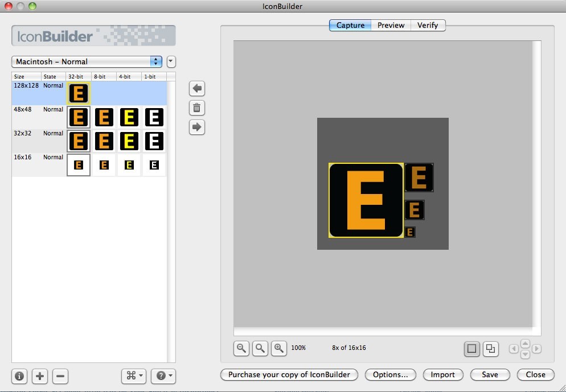Screen dimensions: 566x392
Task: Click the left arrow transfer button
Action: [197, 88]
